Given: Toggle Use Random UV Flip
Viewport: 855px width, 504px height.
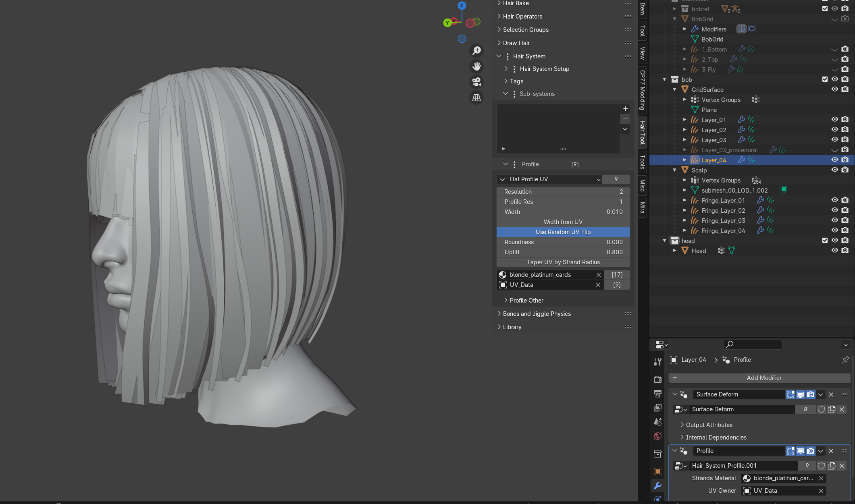Looking at the screenshot, I should pos(563,232).
